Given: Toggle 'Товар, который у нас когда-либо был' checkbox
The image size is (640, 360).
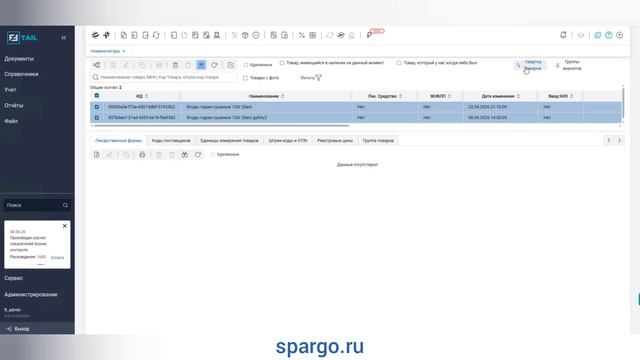Looking at the screenshot, I should (x=399, y=63).
